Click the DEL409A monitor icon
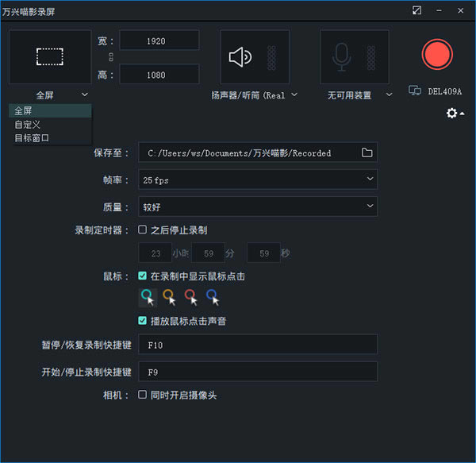 pyautogui.click(x=415, y=91)
